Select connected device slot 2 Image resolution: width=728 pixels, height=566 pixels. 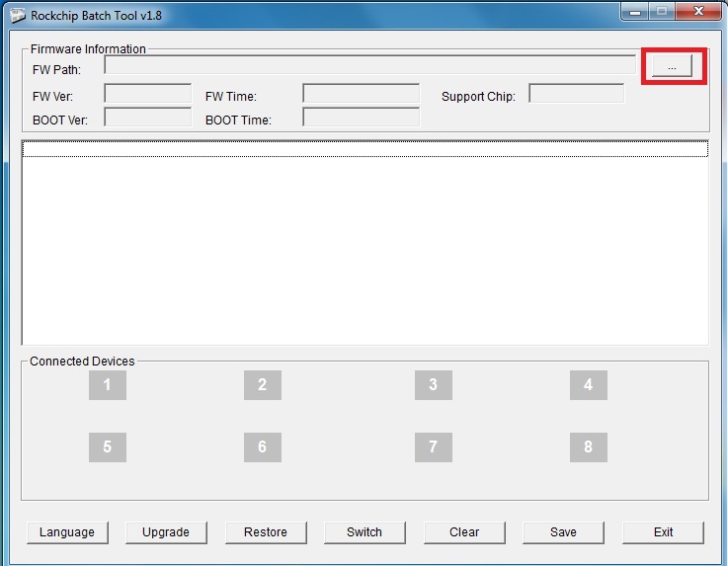[263, 385]
